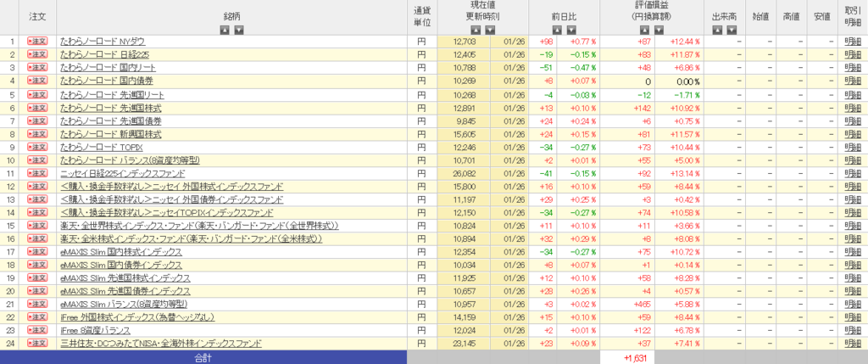
Task: Click 注文 button for 楽天・全米株式インデックス・ファンド
Action: point(37,238)
